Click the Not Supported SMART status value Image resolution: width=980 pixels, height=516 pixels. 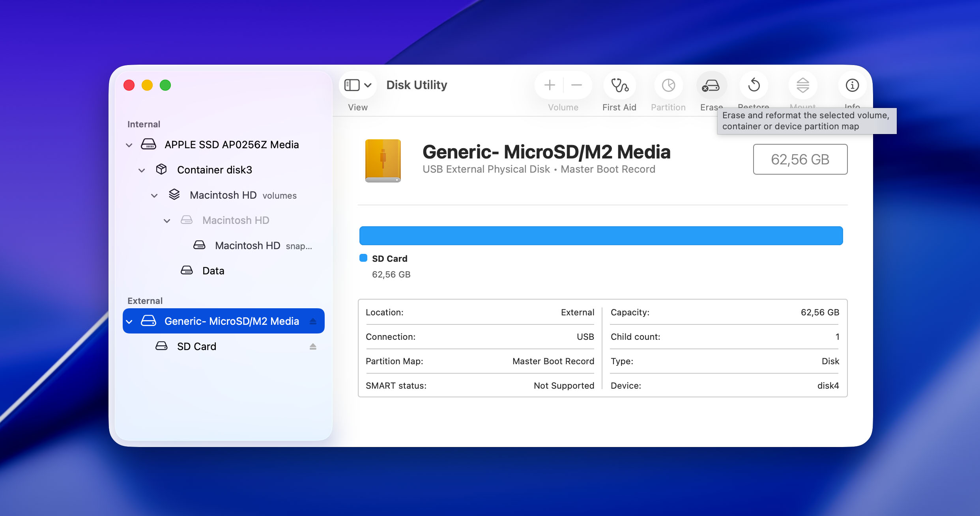[564, 386]
